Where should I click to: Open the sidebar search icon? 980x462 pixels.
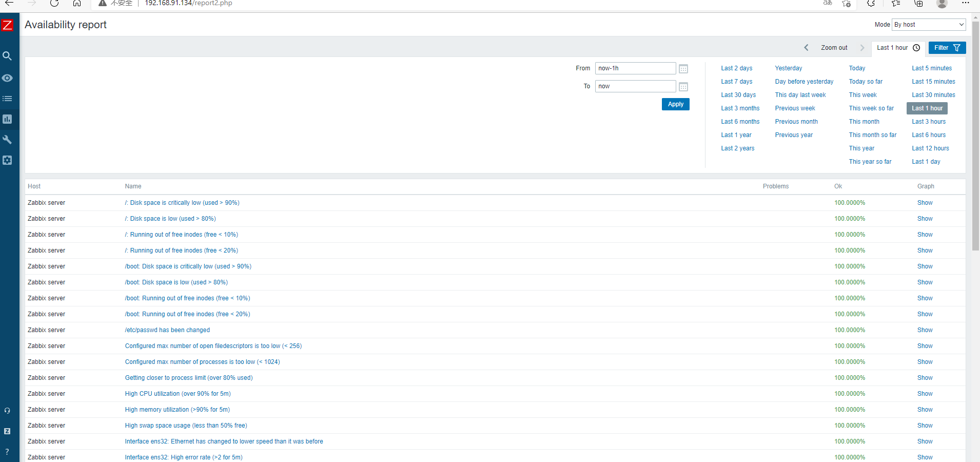point(7,56)
